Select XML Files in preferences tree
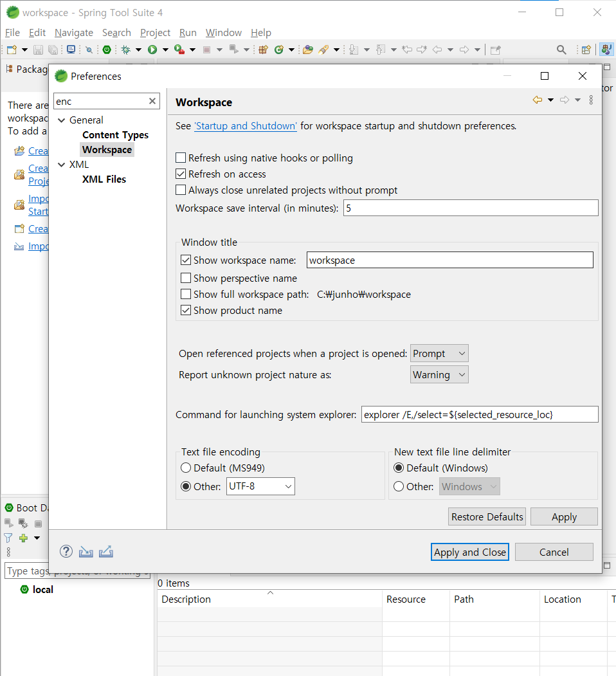This screenshot has width=616, height=676. click(104, 179)
